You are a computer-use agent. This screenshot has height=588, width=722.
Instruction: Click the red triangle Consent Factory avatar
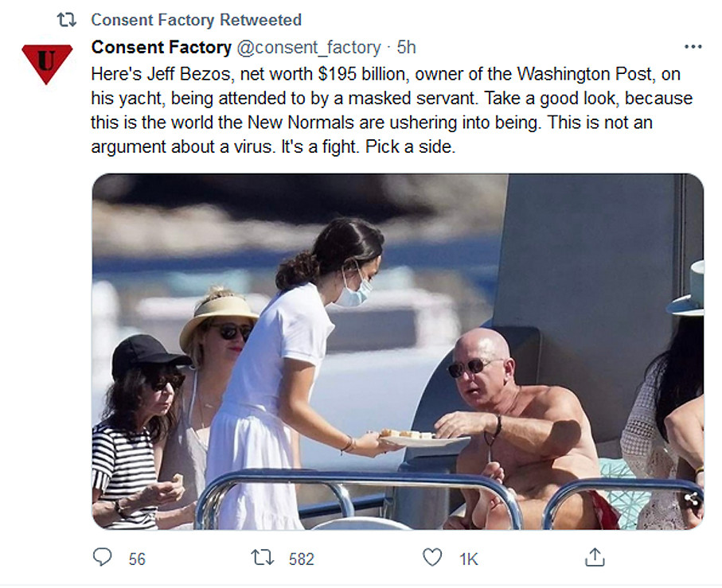click(x=48, y=63)
